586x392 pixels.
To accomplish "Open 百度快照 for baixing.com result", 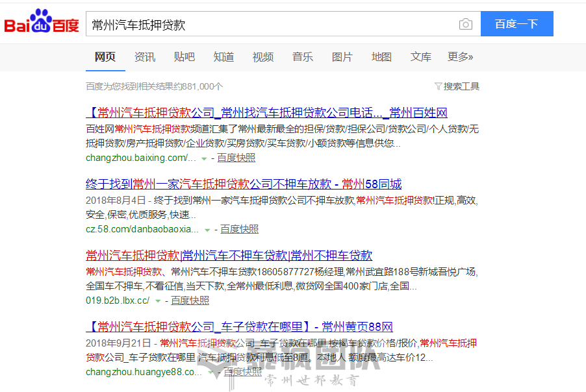I will [x=236, y=158].
